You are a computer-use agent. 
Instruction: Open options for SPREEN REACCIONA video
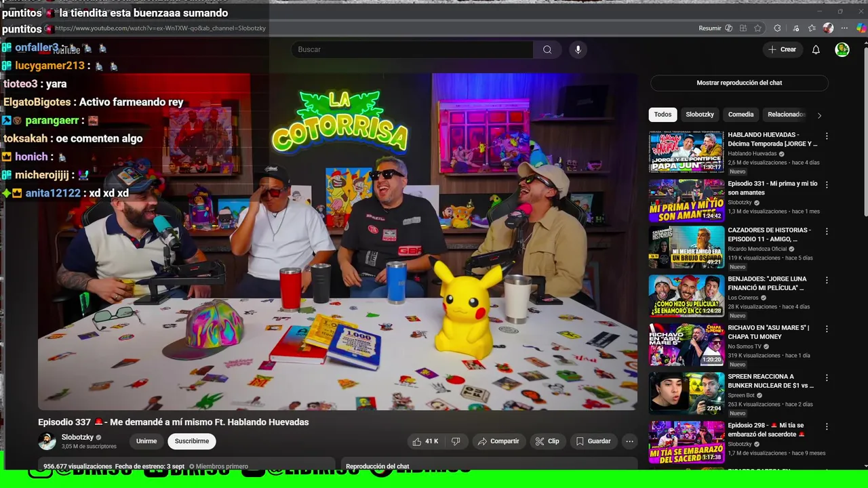pos(826,378)
